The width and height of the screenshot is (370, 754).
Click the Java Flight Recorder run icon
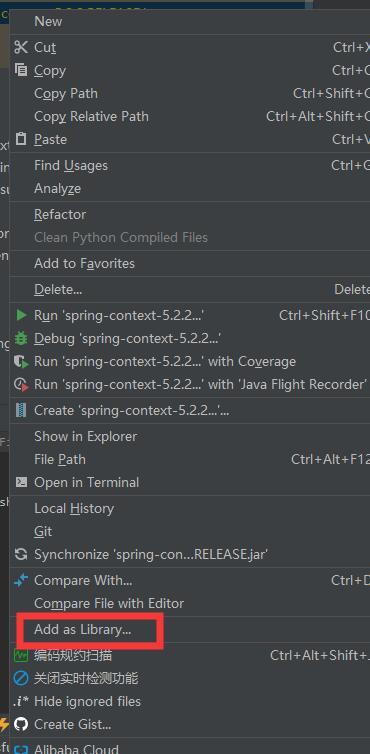(21, 385)
